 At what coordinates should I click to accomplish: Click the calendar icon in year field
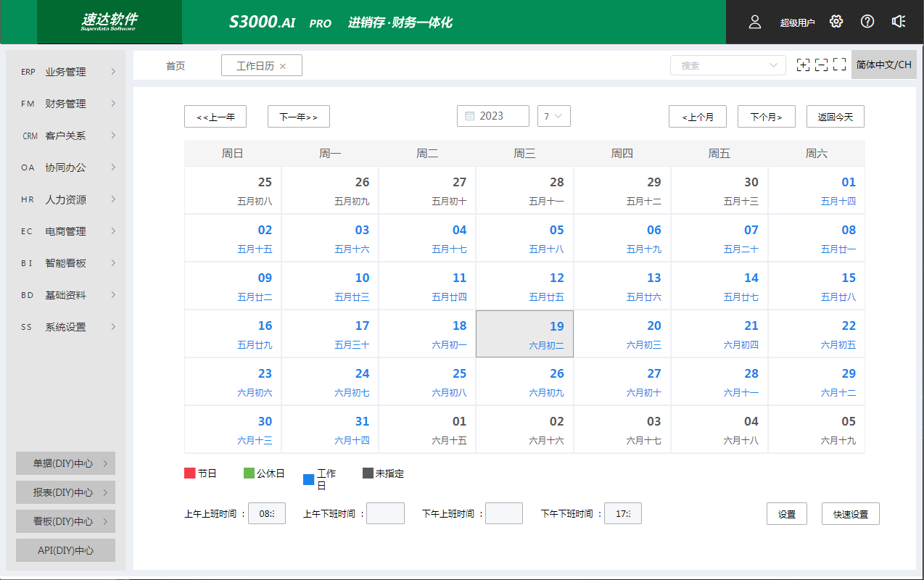[x=469, y=116]
